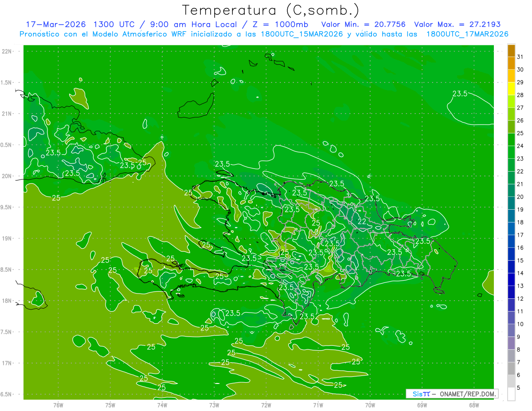Click the 12 label on the color legend
Screen dimensions: 532x411
(x=520, y=298)
